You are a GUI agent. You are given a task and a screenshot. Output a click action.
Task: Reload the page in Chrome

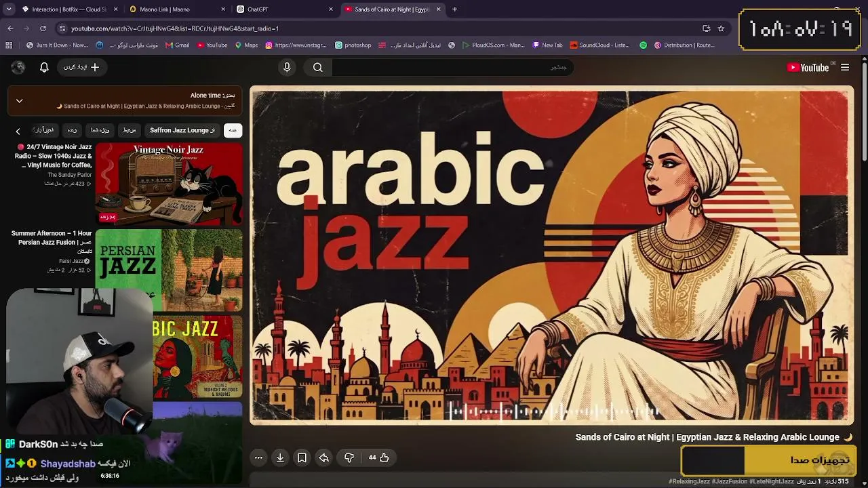tap(43, 28)
